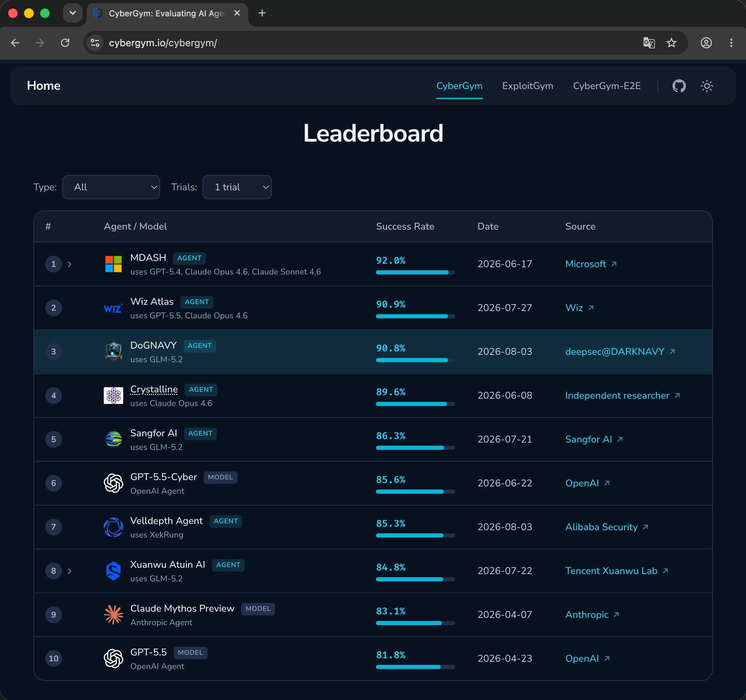
Task: Open the Tencent Xuanwu Lab source link
Action: point(617,571)
